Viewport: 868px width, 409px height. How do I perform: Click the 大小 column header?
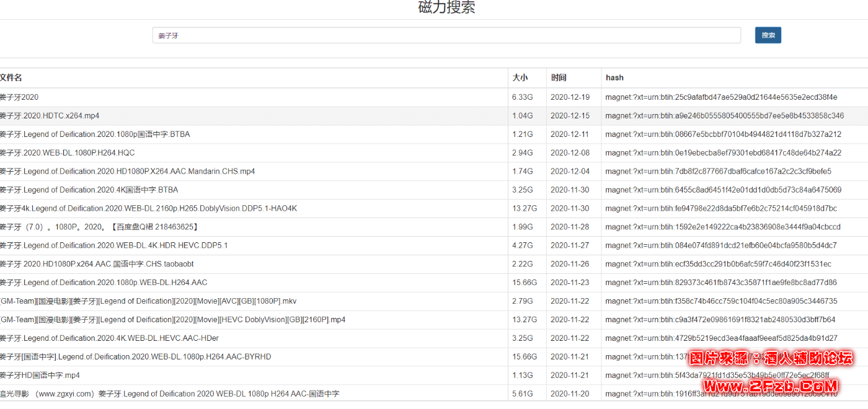520,77
